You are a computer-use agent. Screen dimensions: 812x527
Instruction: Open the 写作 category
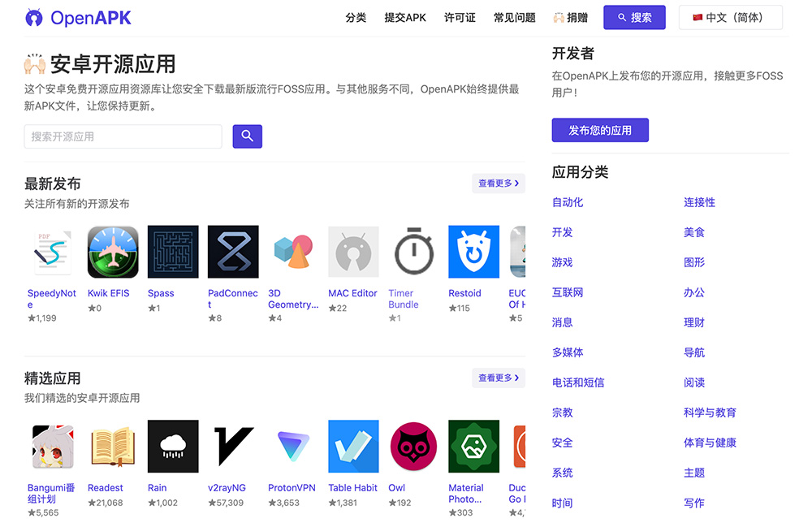[694, 503]
